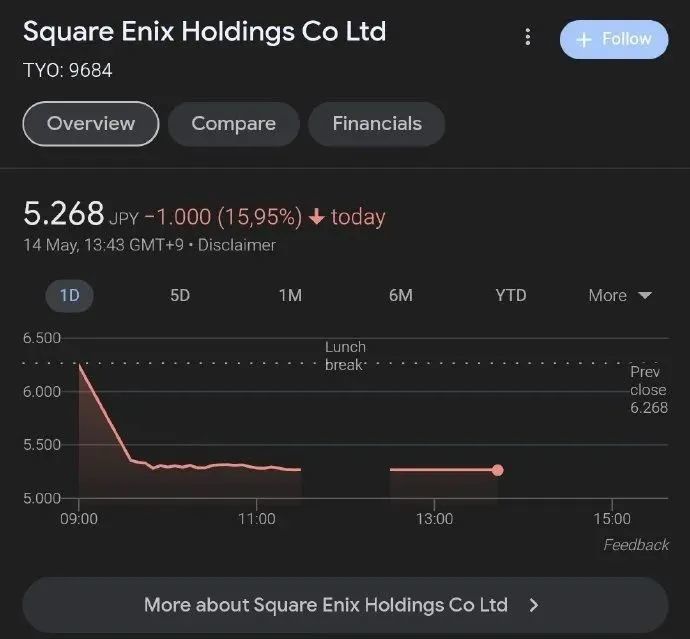
Task: Click the Prev close 6.268 label
Action: click(x=648, y=390)
